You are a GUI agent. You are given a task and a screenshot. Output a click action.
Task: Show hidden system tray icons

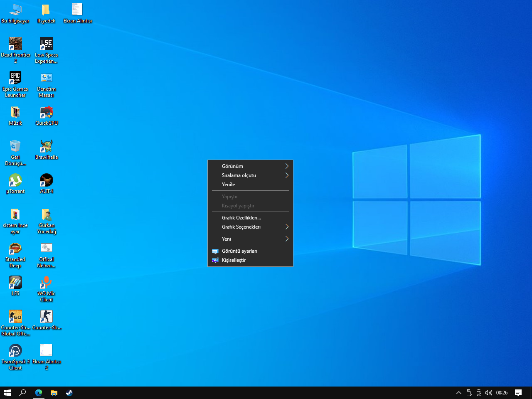tap(459, 393)
